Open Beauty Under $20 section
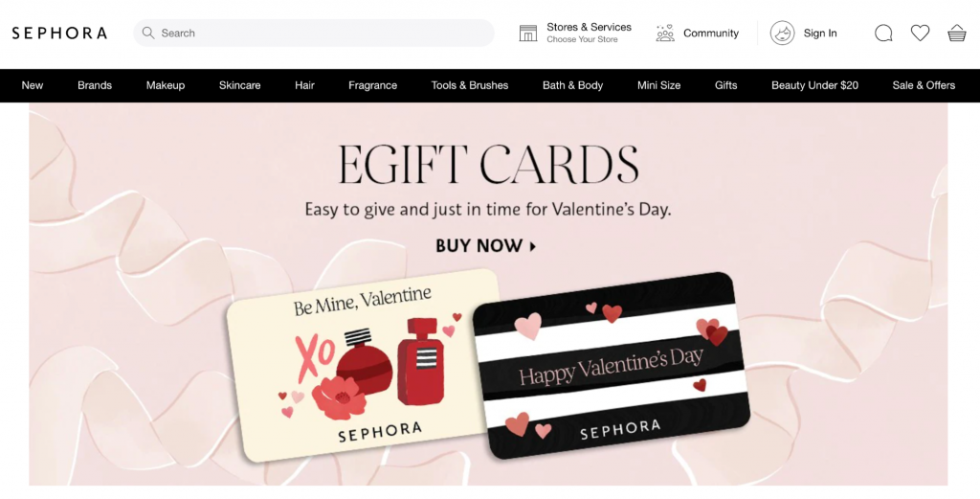This screenshot has height=499, width=980. (x=814, y=85)
